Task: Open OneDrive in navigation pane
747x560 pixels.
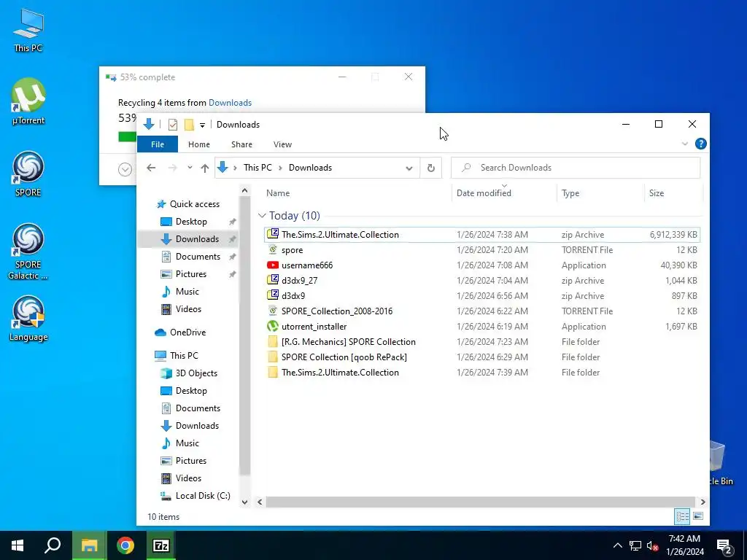Action: click(x=181, y=332)
